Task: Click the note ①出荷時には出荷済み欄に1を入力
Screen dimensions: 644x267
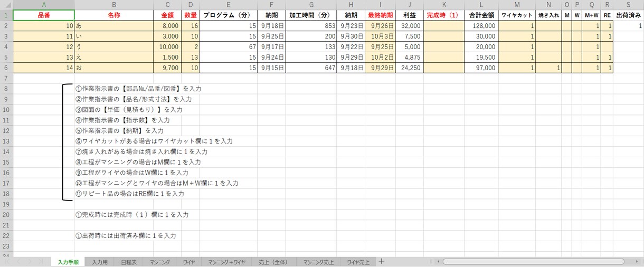Action: click(x=126, y=236)
